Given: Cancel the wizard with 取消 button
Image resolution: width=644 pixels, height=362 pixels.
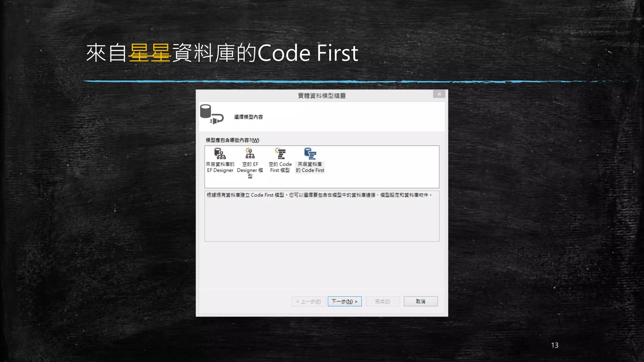Looking at the screenshot, I should (x=421, y=301).
